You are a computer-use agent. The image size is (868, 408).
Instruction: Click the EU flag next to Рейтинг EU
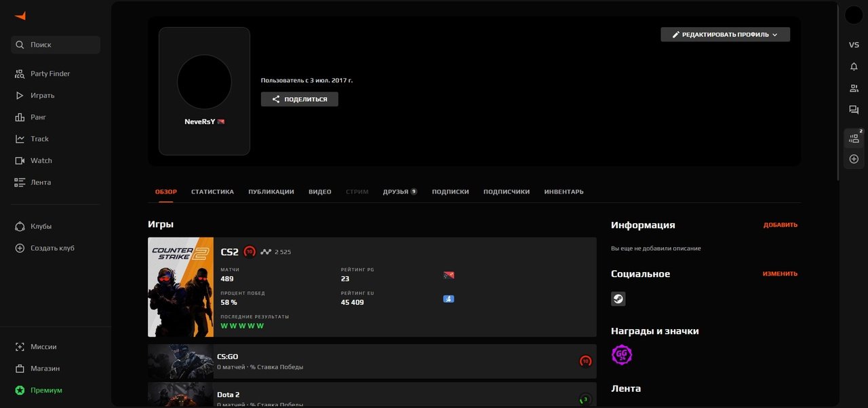click(x=449, y=299)
